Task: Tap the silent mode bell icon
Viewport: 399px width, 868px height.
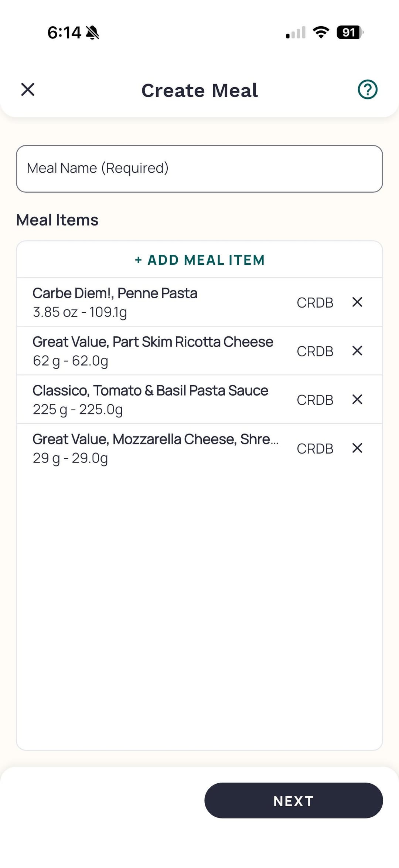Action: (x=92, y=33)
